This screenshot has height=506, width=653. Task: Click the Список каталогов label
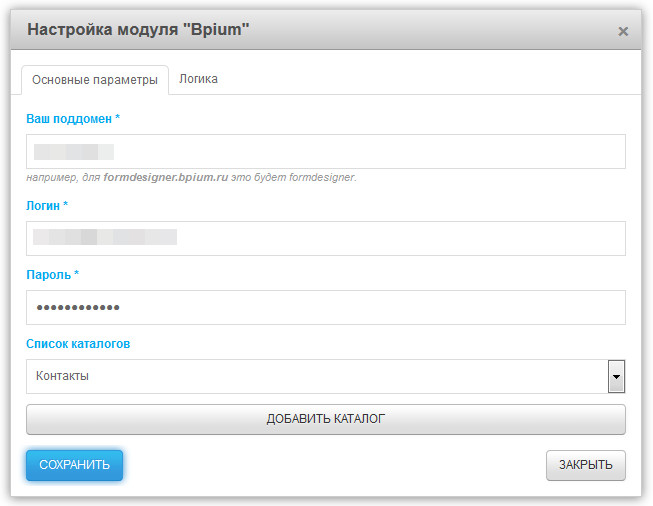(x=78, y=344)
